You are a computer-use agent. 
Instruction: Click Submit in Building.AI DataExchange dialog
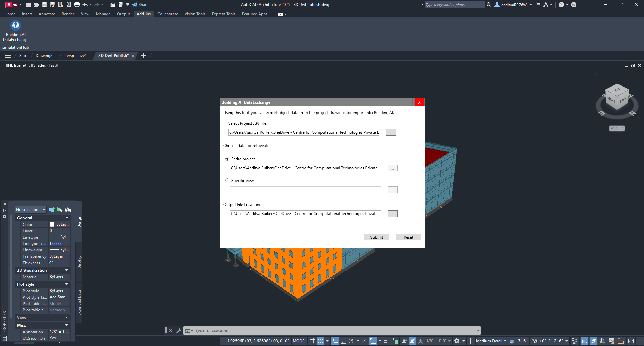pos(377,237)
